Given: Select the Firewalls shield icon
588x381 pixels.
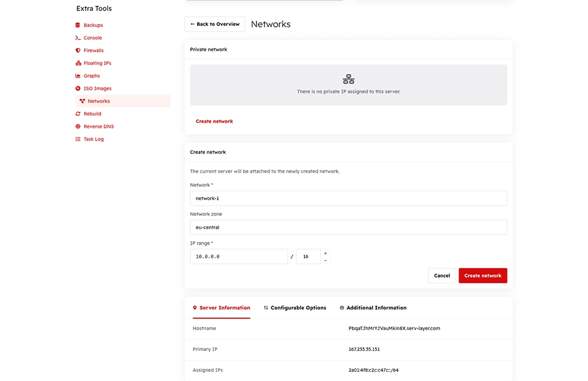Looking at the screenshot, I should [x=77, y=50].
